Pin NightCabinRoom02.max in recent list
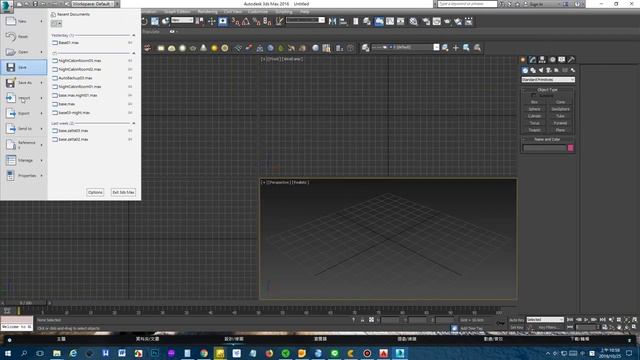The width and height of the screenshot is (640, 360). click(x=130, y=69)
